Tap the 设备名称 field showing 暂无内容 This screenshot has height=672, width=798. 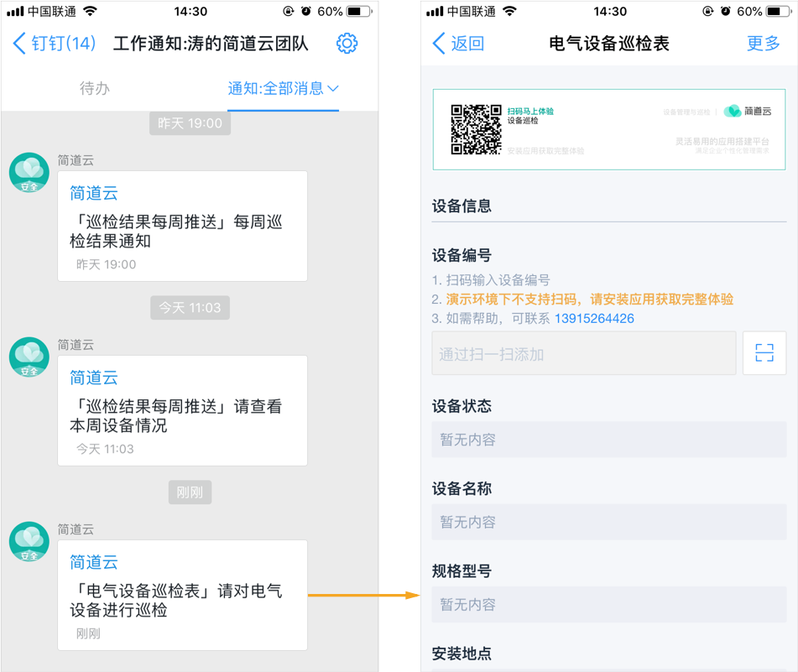coord(609,522)
